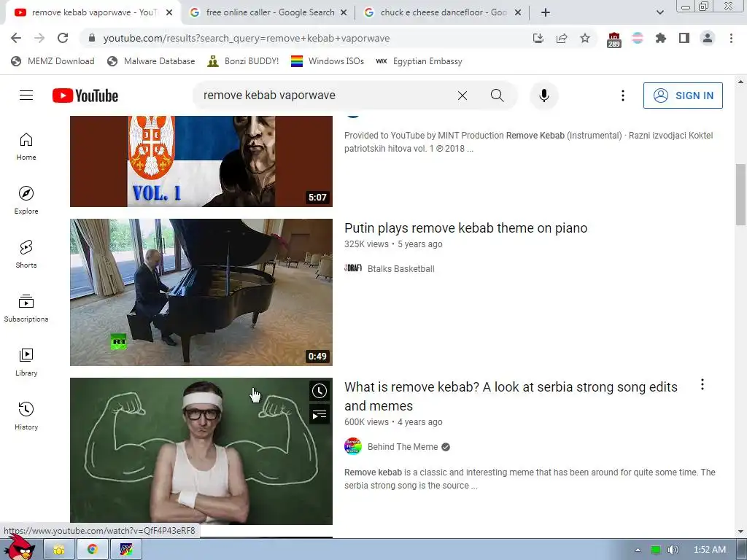The width and height of the screenshot is (747, 560).
Task: Add Behind The Meme video to Watch Later
Action: pyautogui.click(x=320, y=392)
